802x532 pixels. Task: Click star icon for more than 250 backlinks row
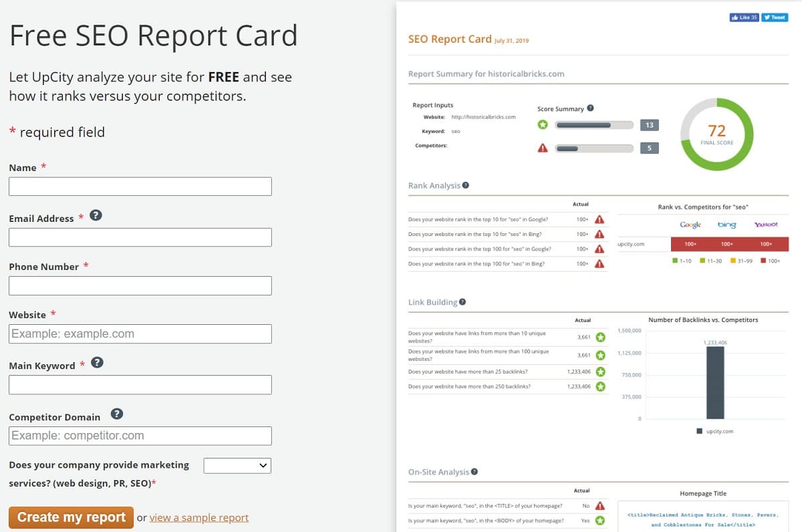[600, 386]
